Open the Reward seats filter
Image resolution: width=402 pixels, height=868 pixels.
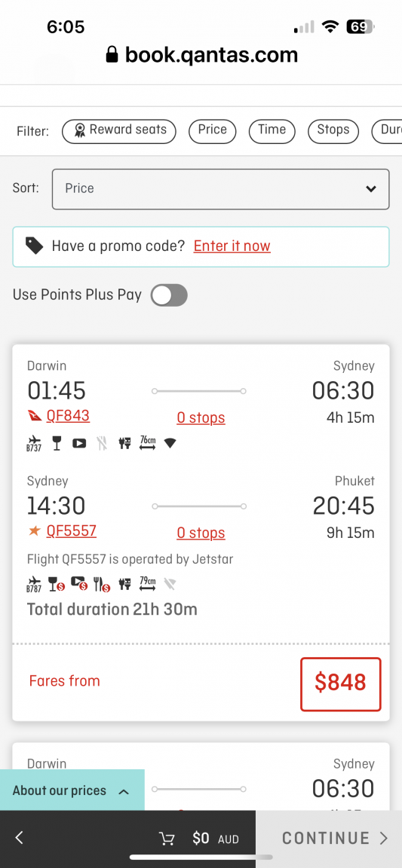(118, 131)
